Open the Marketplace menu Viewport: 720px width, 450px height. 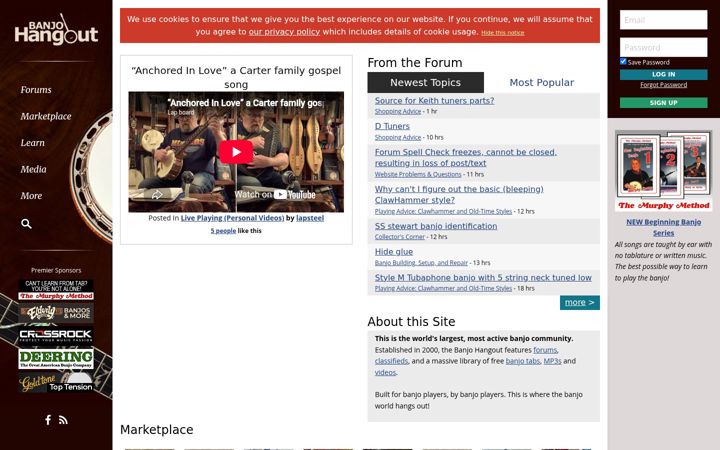point(46,117)
